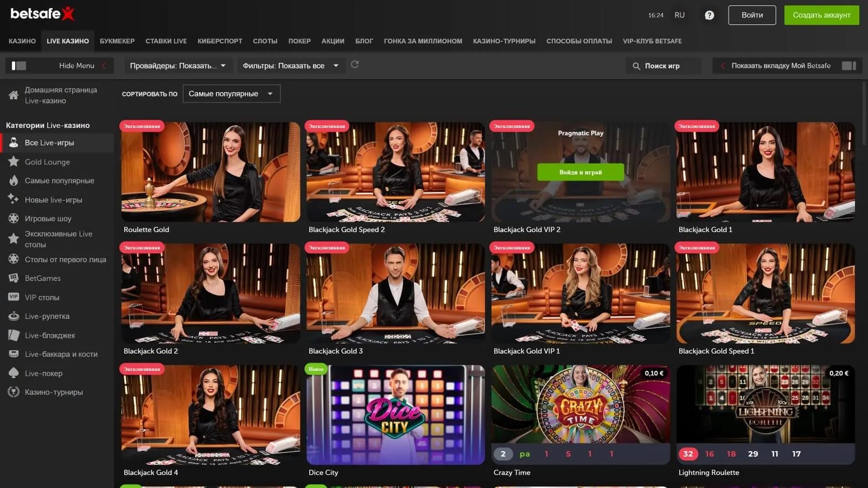Viewport: 868px width, 488px height.
Task: Click the Игровые шоу wheel icon
Action: 14,219
